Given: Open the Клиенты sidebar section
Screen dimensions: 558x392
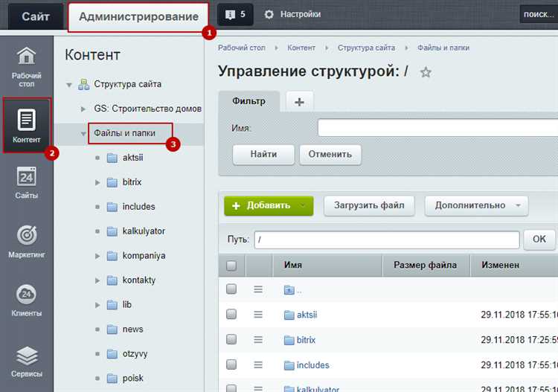Looking at the screenshot, I should coord(27,301).
